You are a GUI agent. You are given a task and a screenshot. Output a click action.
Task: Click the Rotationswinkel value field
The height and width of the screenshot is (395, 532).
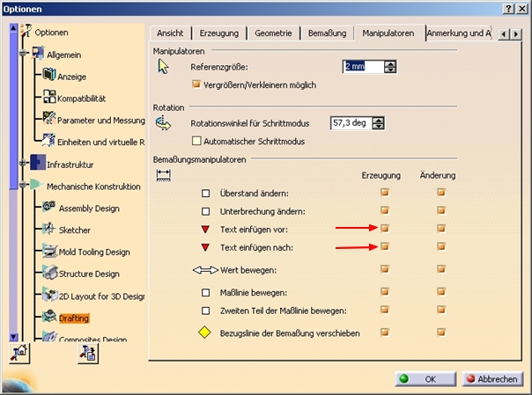351,123
